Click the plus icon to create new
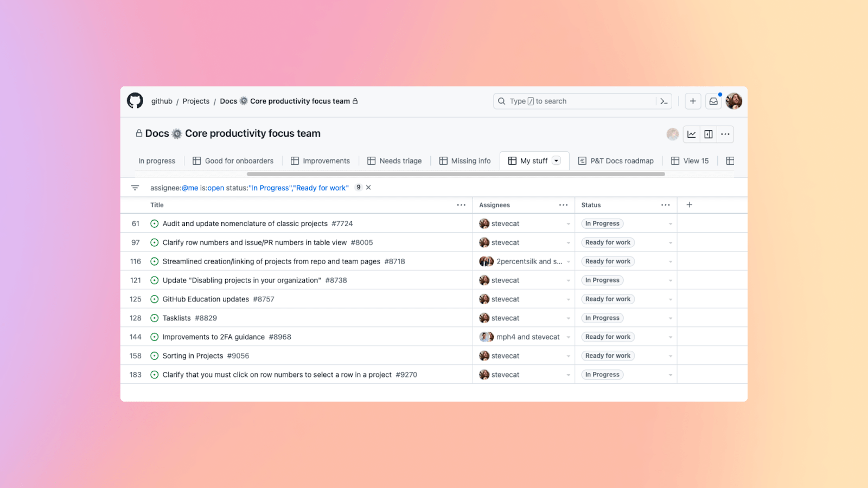868x488 pixels. click(x=693, y=101)
